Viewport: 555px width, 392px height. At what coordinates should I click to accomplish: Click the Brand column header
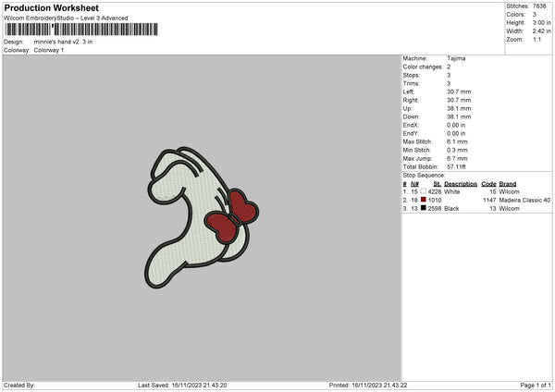pyautogui.click(x=508, y=184)
